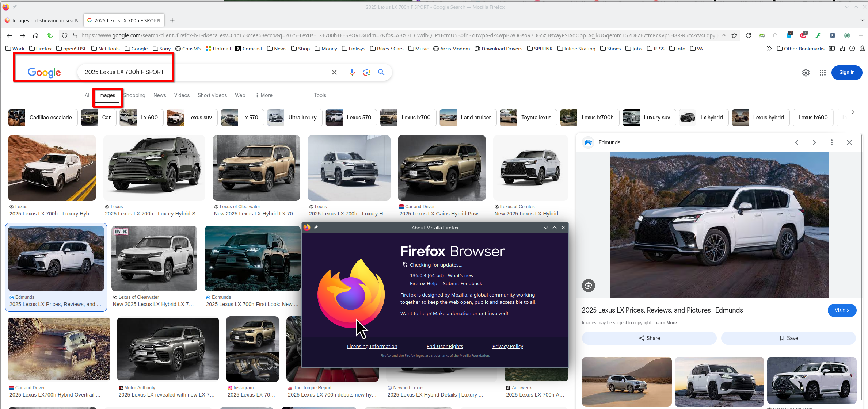Click the Firefox back arrow button

click(9, 35)
